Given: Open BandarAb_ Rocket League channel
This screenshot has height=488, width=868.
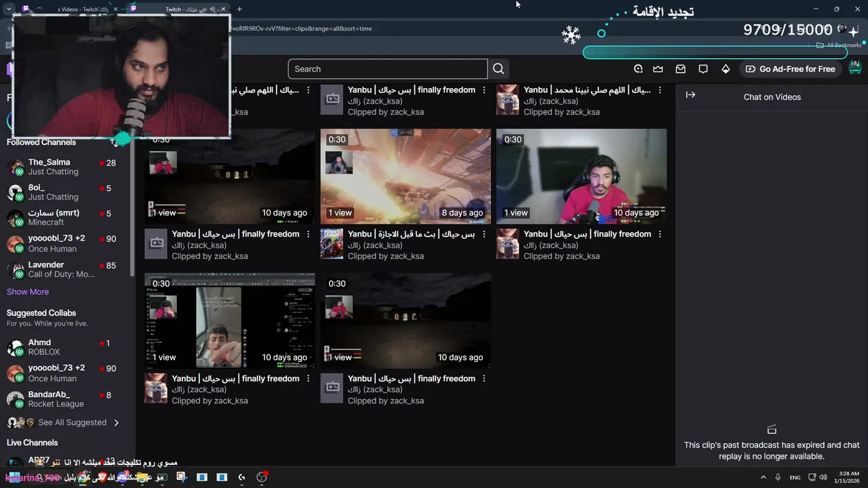Looking at the screenshot, I should click(x=64, y=399).
